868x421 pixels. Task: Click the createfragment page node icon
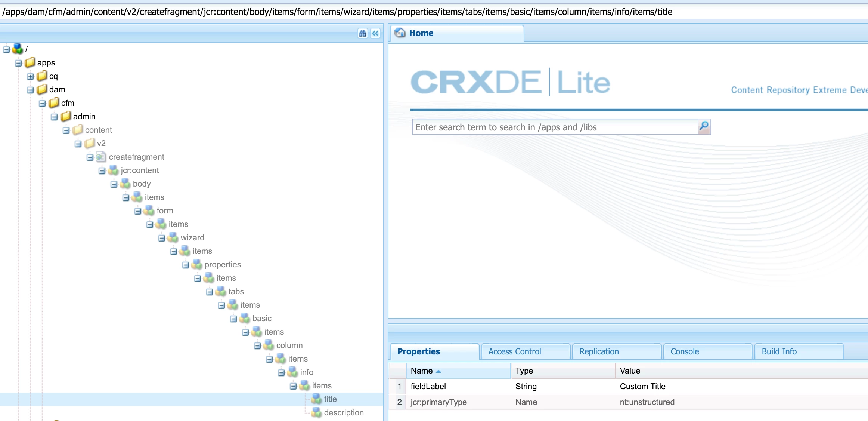(101, 157)
